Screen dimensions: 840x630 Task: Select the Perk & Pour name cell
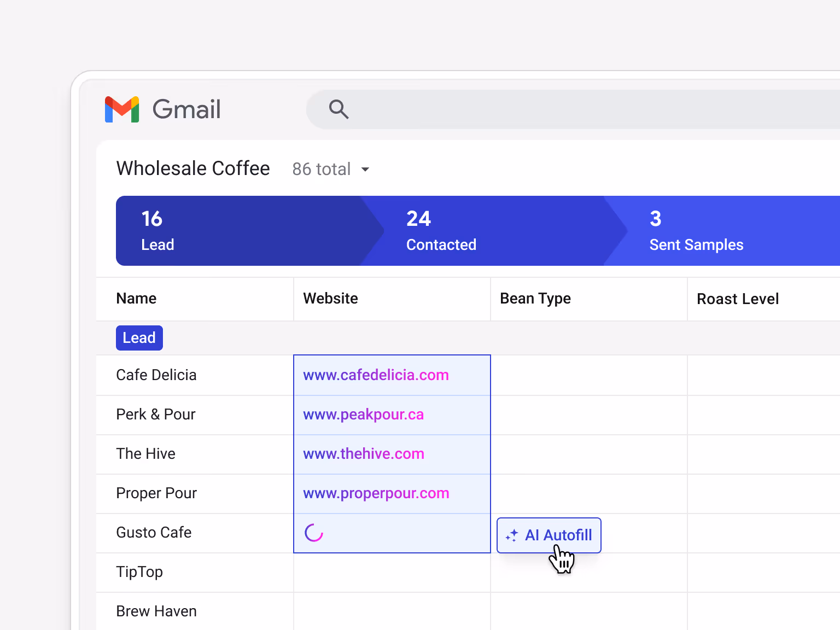click(195, 415)
